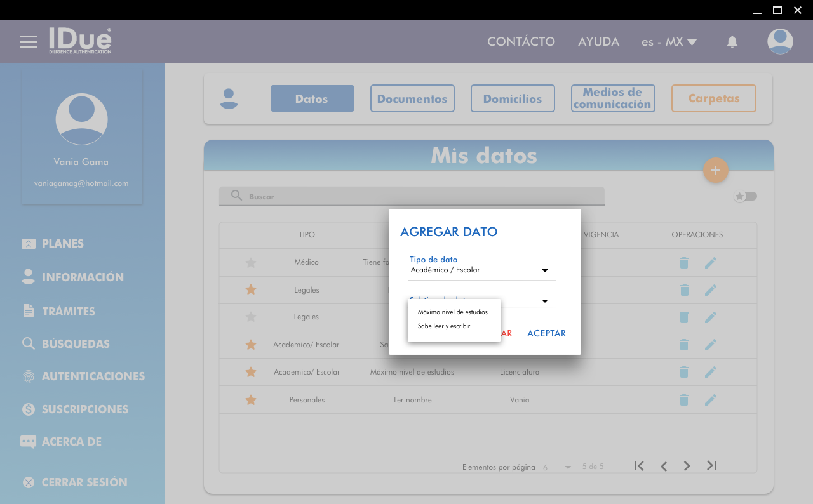Delete the Médico row with trash icon
Image resolution: width=813 pixels, height=504 pixels.
point(683,263)
